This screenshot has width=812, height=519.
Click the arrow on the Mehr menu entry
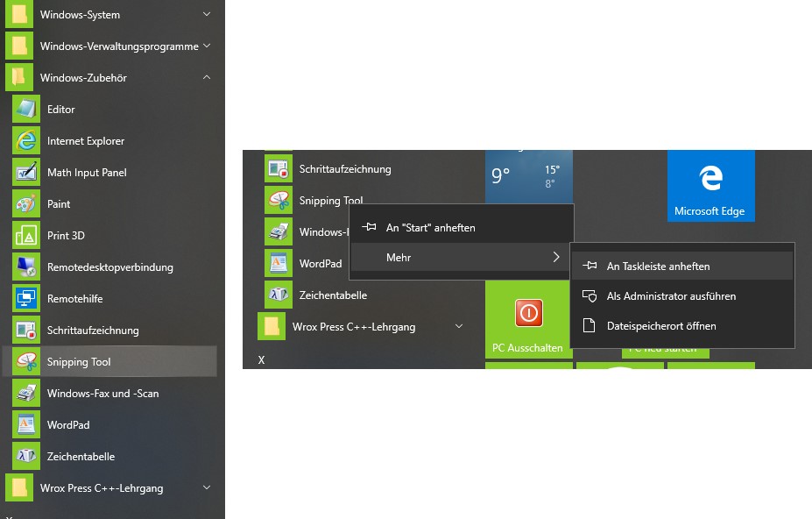coord(556,257)
